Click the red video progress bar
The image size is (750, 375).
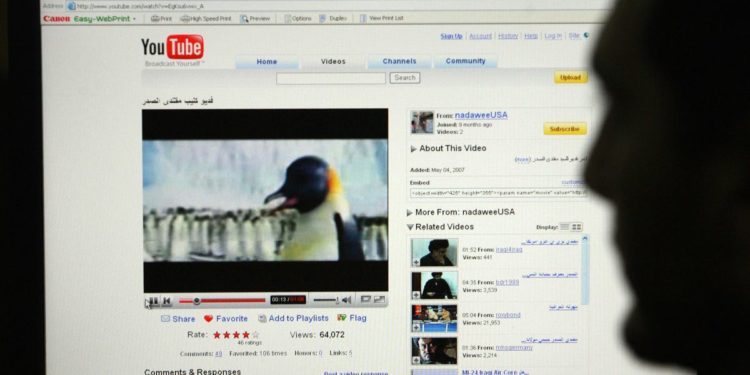[x=222, y=300]
